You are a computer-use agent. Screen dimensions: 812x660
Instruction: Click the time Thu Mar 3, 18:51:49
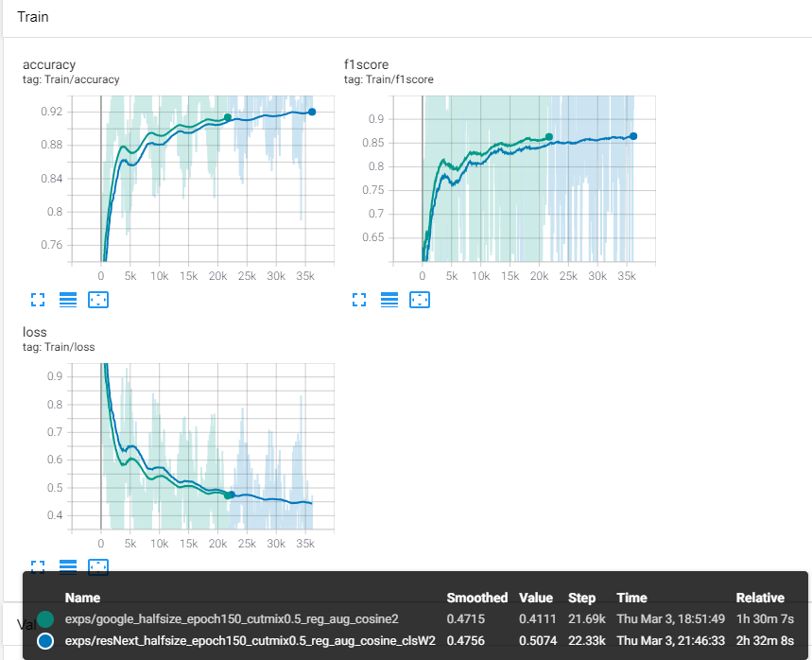click(x=670, y=619)
